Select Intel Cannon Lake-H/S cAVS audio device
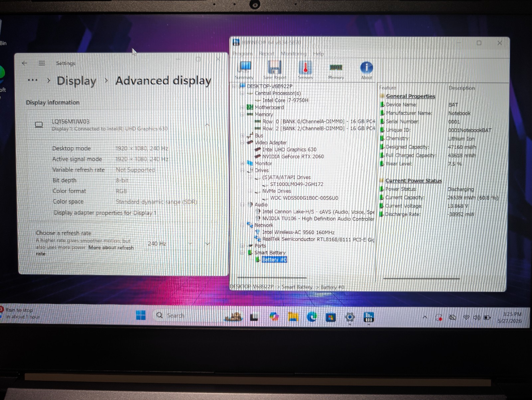The image size is (532, 400). [318, 212]
